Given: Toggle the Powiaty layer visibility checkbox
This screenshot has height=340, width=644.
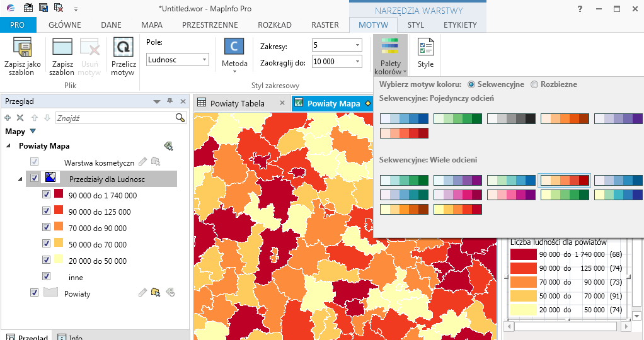Looking at the screenshot, I should [35, 292].
